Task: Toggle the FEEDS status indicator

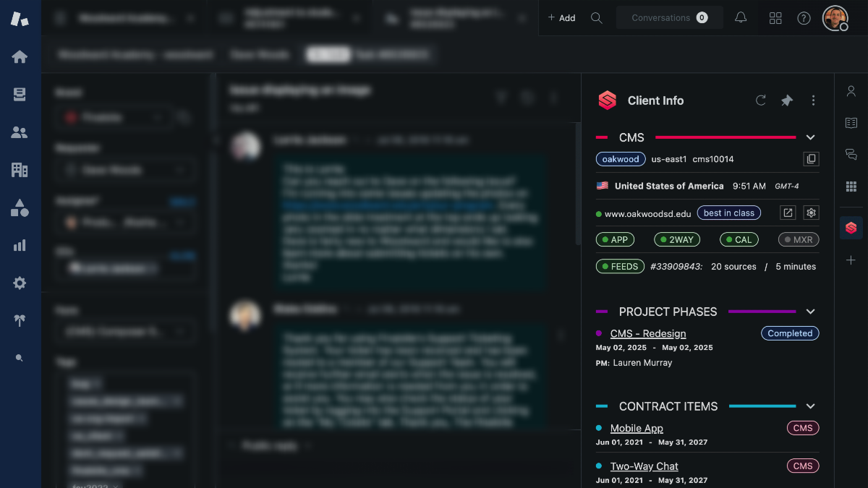Action: click(x=620, y=266)
